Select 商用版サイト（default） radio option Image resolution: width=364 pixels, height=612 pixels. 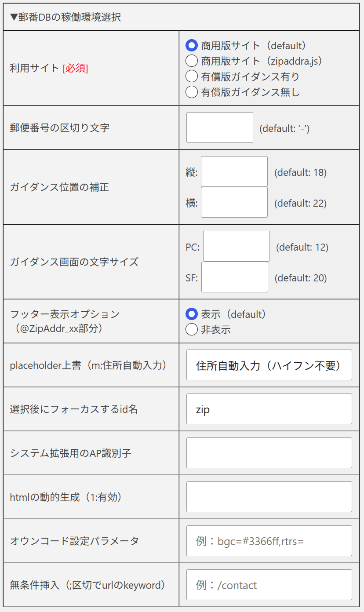click(x=192, y=45)
